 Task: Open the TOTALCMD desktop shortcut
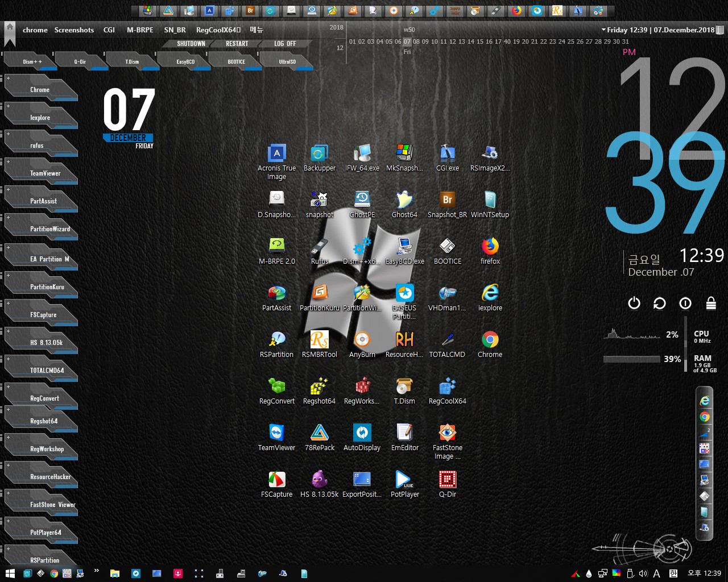coord(448,344)
